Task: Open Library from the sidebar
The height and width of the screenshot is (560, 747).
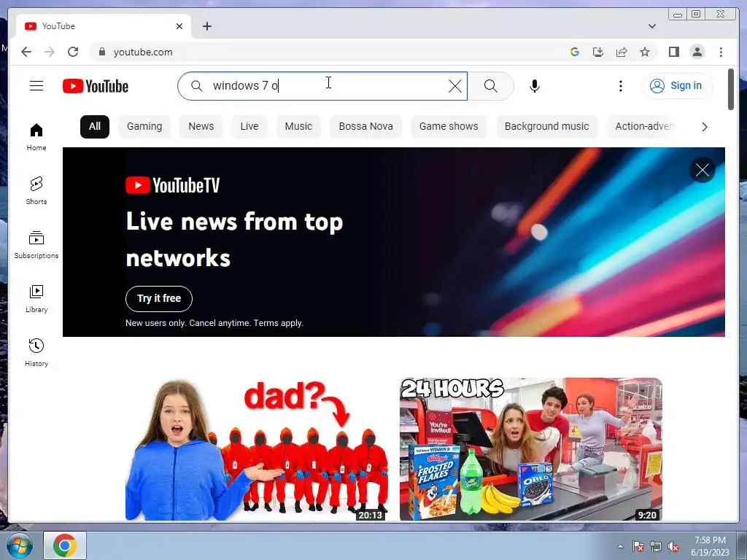Action: 36,298
